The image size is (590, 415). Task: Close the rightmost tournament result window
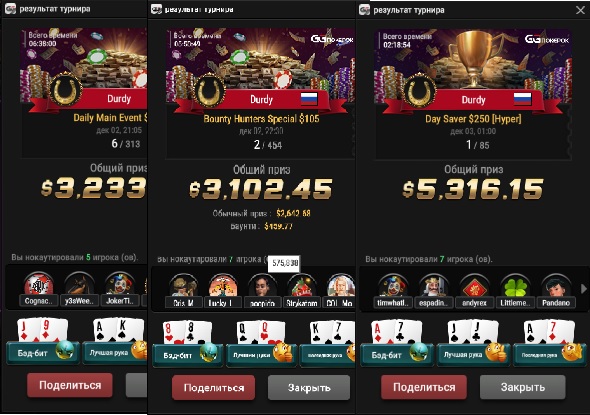pyautogui.click(x=580, y=10)
